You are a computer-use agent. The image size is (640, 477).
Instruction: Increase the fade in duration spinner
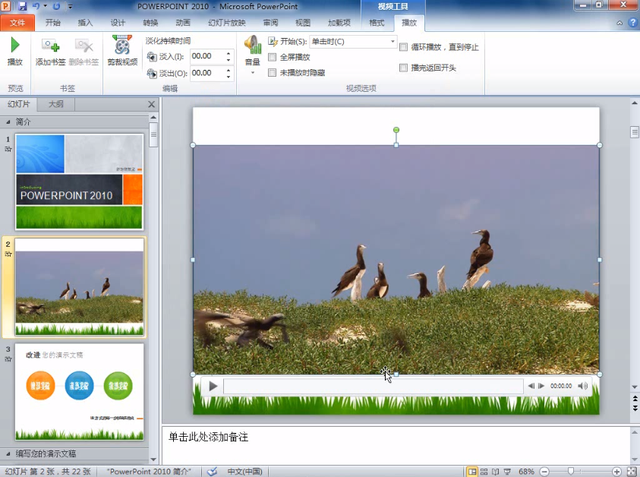[x=236, y=54]
